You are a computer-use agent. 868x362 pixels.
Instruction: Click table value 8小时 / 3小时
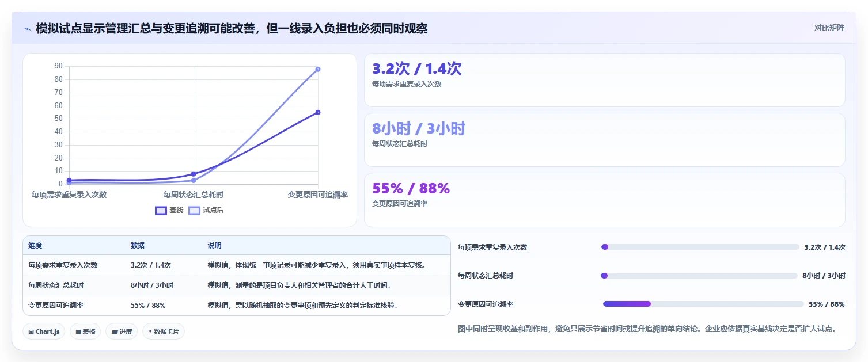click(152, 285)
